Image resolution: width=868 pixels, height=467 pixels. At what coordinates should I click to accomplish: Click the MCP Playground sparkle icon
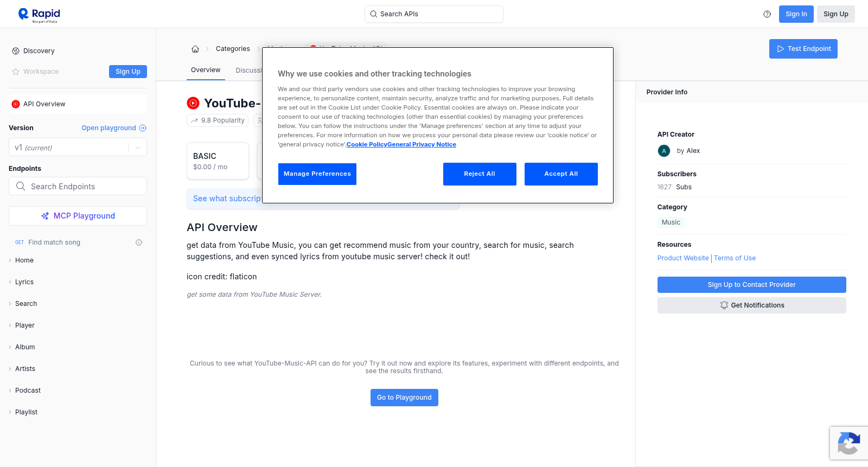pos(45,216)
